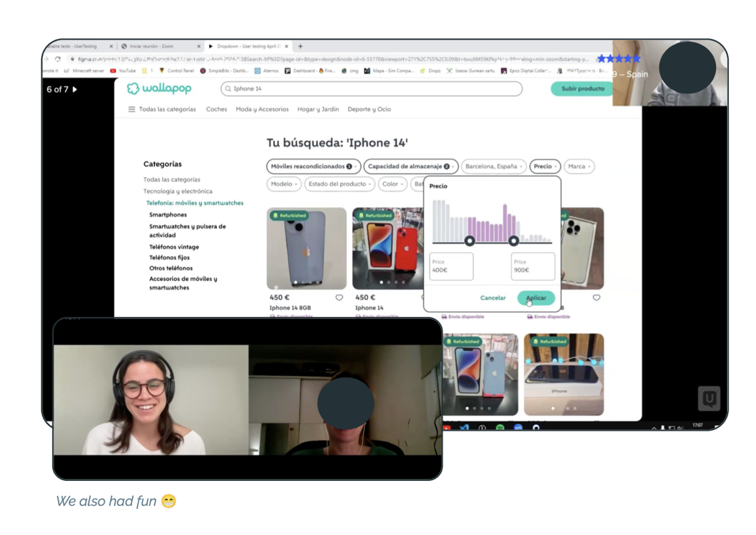Open hamburger menu Todas las categorías
The height and width of the screenshot is (535, 756).
132,109
